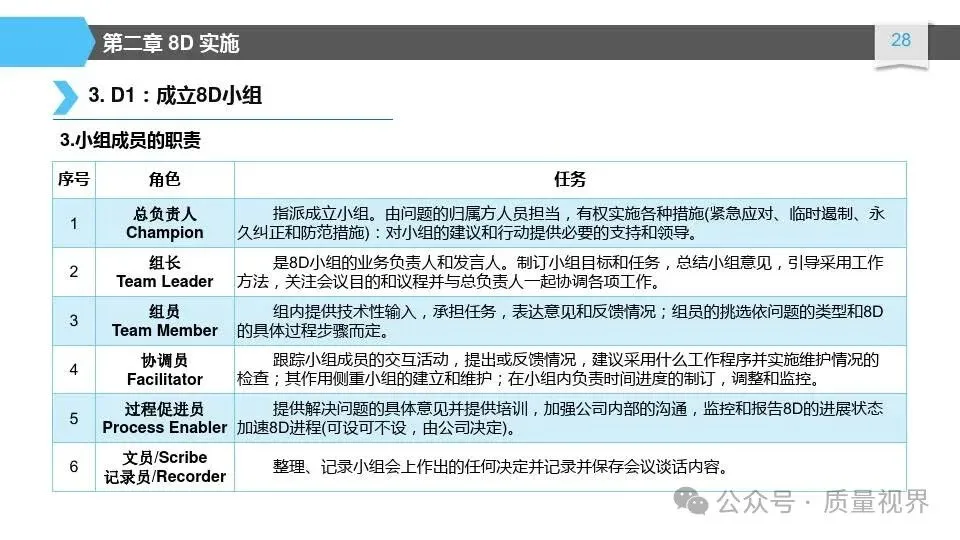Screen dimensions: 960x540
Task: Select the cell with sequence number 6
Action: click(x=74, y=467)
